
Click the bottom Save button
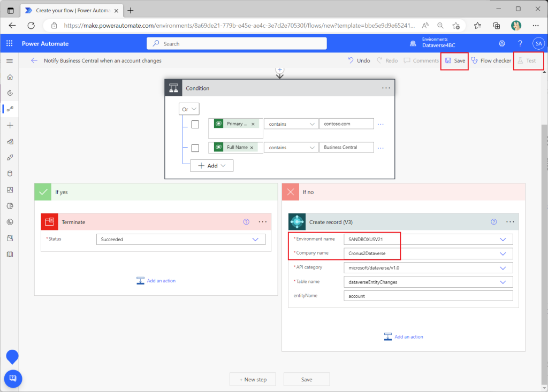(x=307, y=379)
